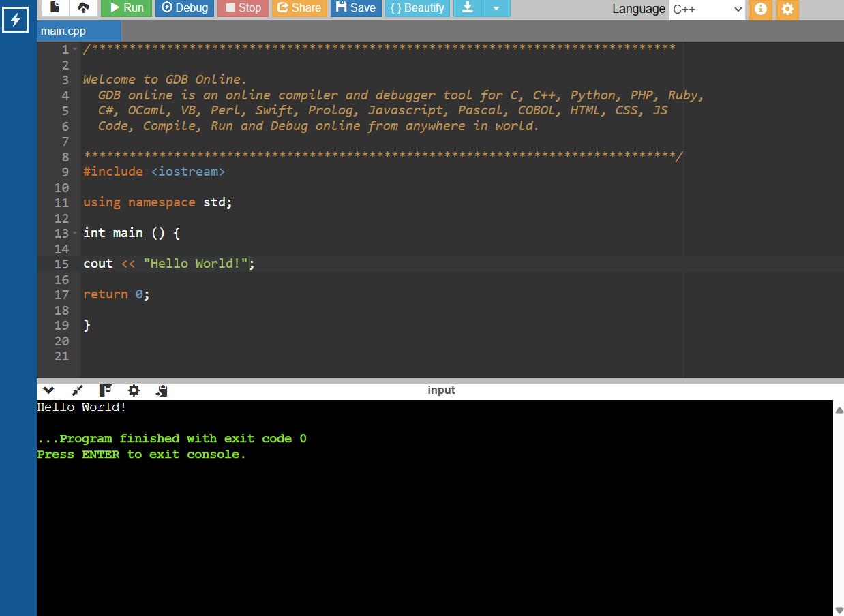This screenshot has width=844, height=616.
Task: Open the Language C++ dropdown
Action: tap(707, 9)
